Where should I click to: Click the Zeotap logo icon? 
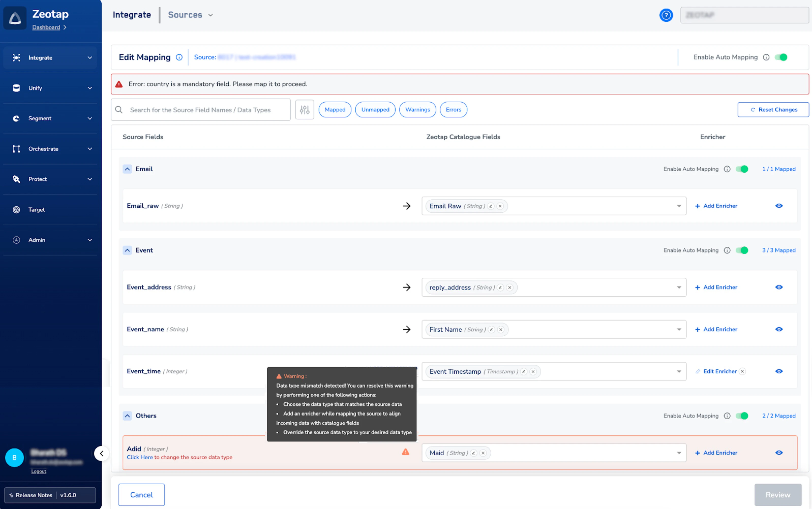(15, 18)
